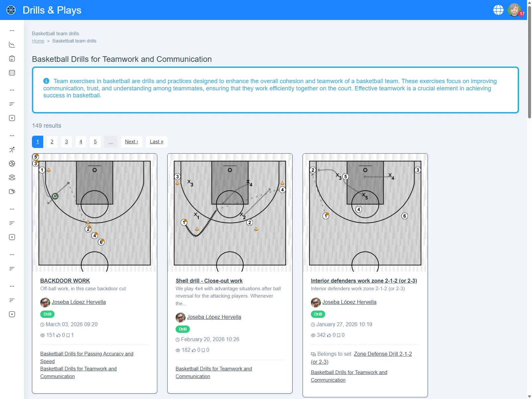The width and height of the screenshot is (532, 399).
Task: Click the basketball logo in the header
Action: coord(11,10)
